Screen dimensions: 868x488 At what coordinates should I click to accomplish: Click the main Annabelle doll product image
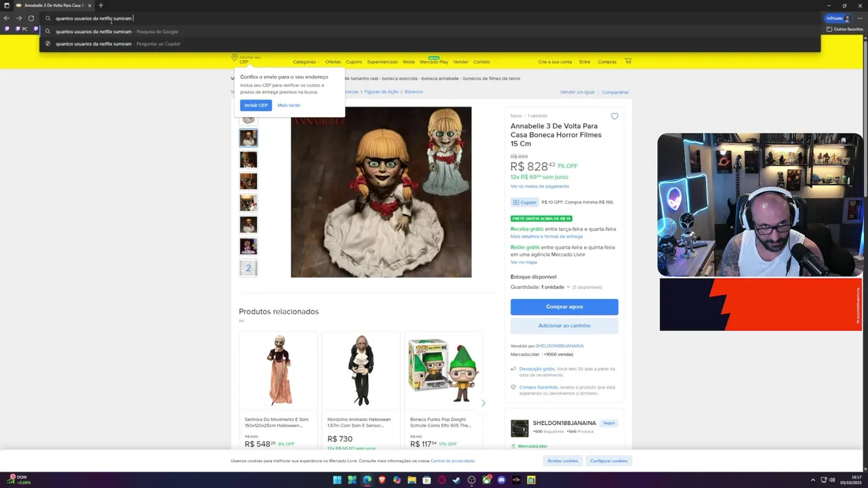point(381,192)
